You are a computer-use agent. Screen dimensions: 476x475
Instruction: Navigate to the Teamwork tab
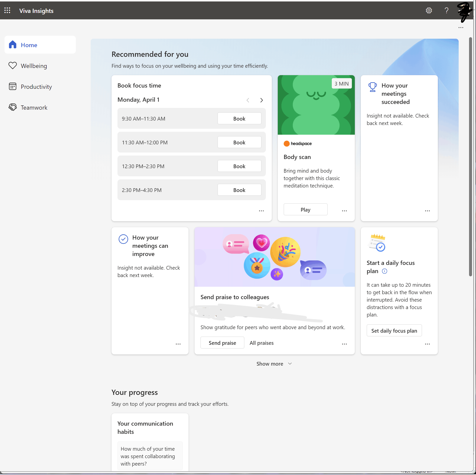click(x=34, y=108)
